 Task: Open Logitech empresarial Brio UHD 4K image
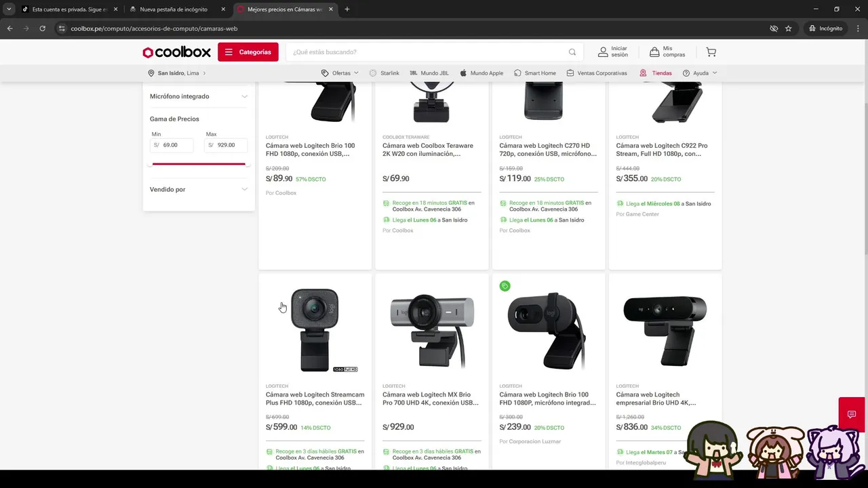(x=665, y=330)
